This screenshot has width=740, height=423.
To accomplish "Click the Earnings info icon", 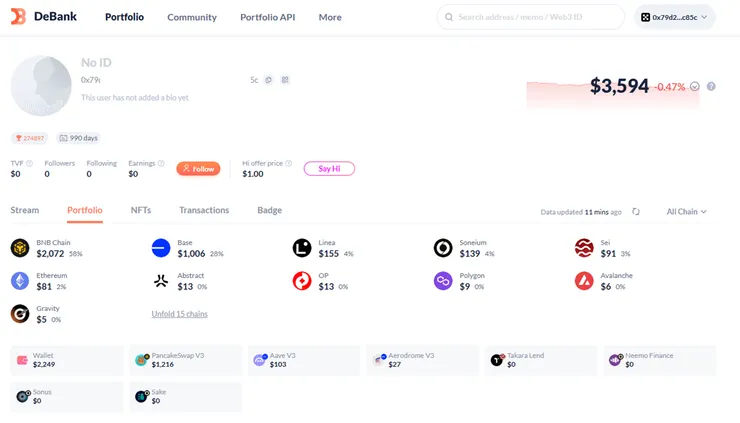I will [161, 163].
